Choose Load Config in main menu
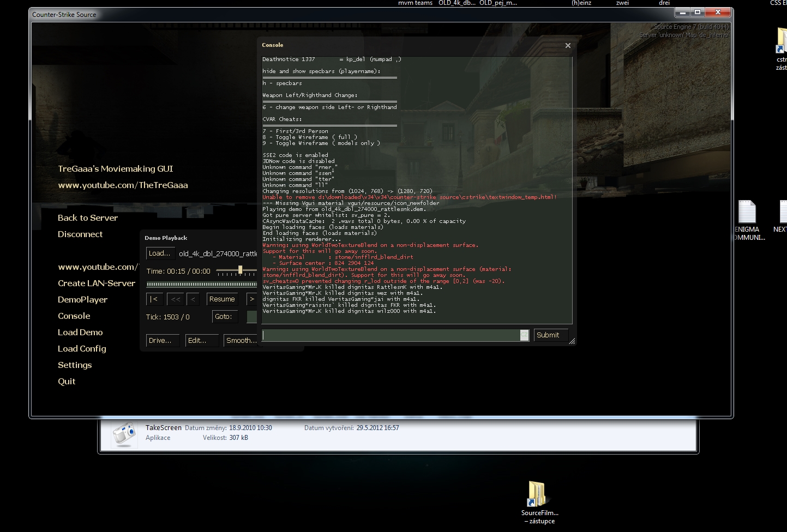The image size is (787, 532). (82, 349)
